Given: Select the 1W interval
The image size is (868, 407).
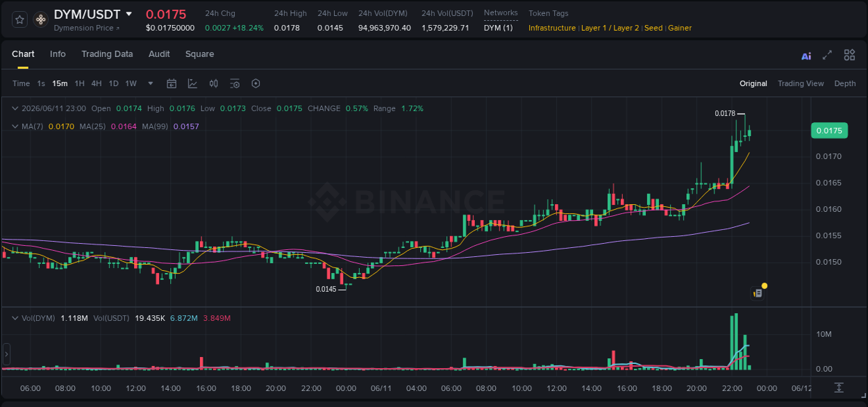Looking at the screenshot, I should (x=131, y=83).
